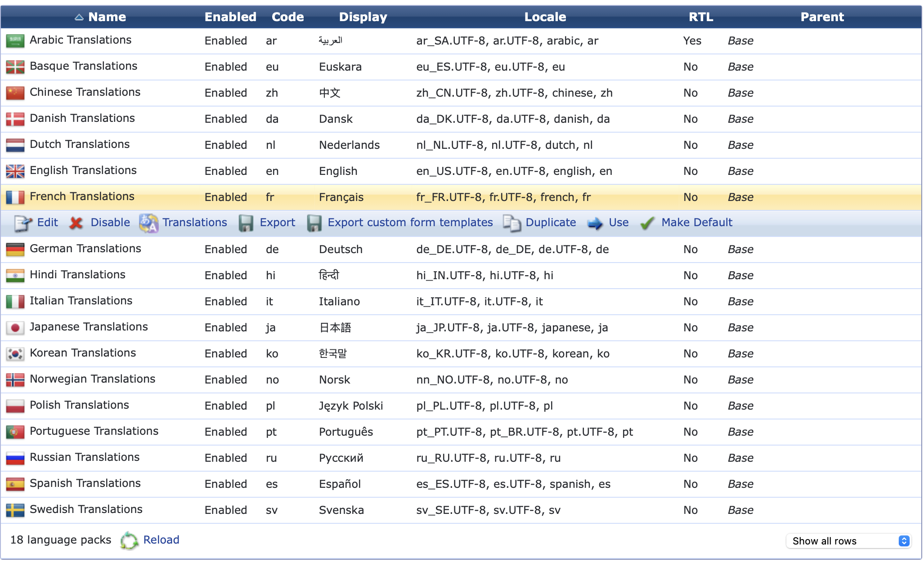Click the green Reload arrows icon
This screenshot has width=924, height=562.
pos(130,540)
